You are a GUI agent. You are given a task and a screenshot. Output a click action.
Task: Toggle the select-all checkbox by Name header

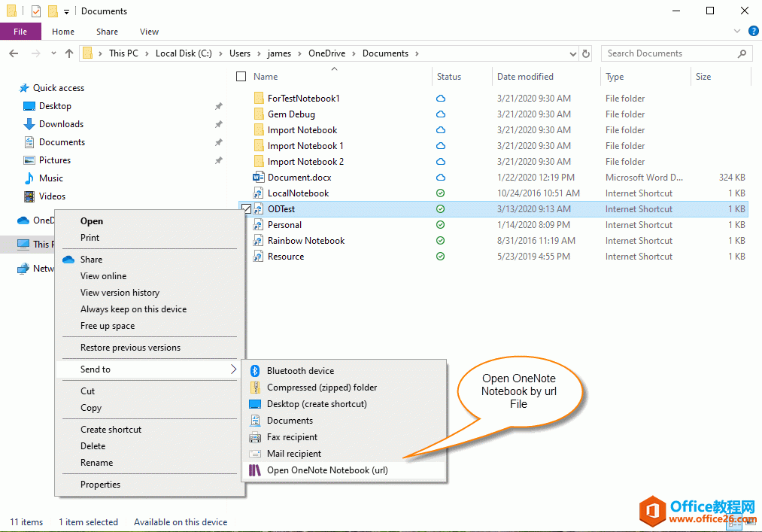tap(241, 76)
